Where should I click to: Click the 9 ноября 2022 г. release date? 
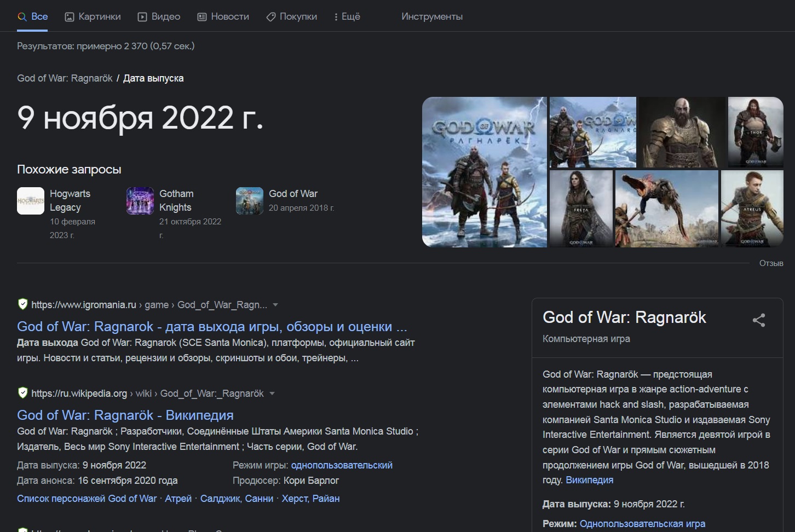pyautogui.click(x=140, y=118)
